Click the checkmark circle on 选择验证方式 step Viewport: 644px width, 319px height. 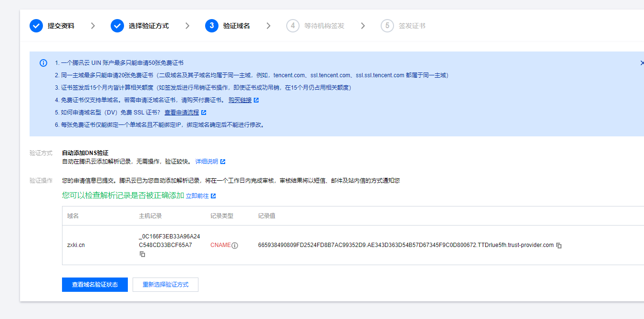117,25
